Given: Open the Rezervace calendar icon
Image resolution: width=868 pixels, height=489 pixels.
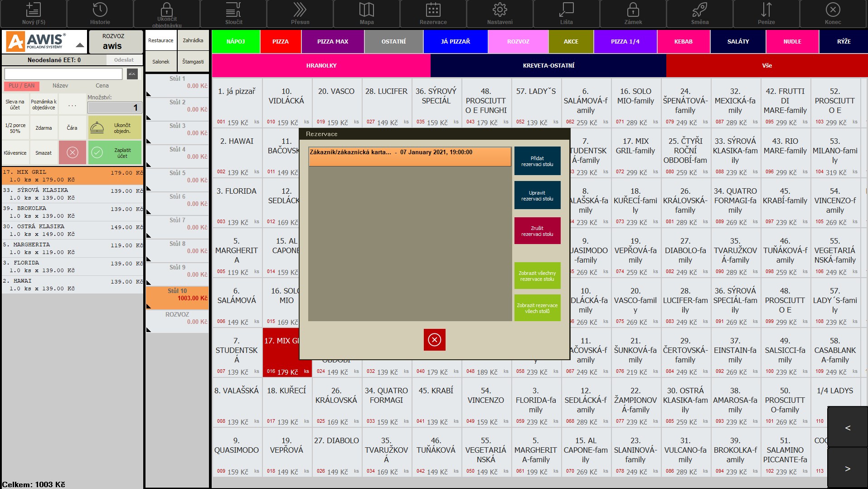Looking at the screenshot, I should tap(433, 10).
